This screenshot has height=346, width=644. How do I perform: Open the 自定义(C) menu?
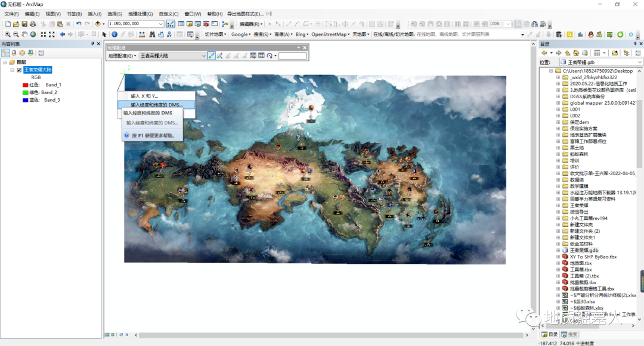tap(169, 14)
